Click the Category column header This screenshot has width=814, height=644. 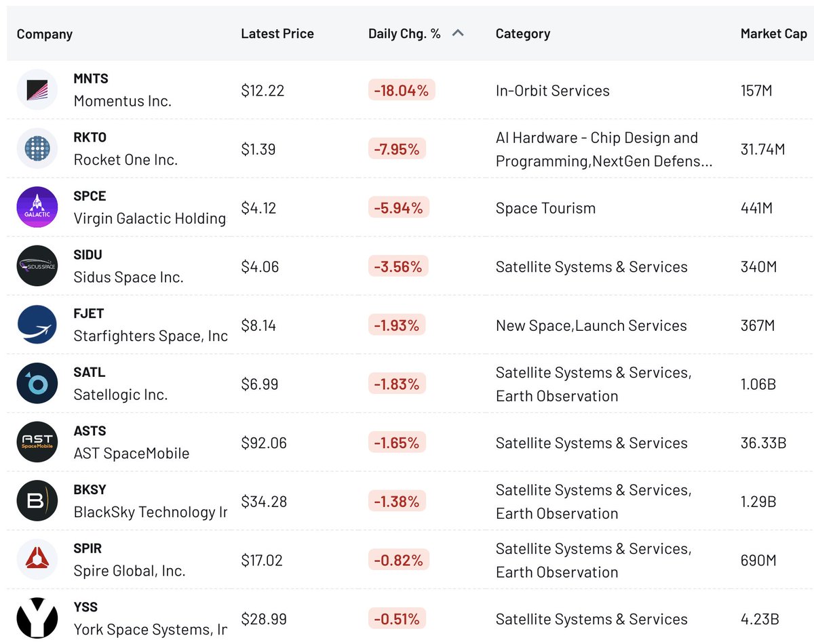(523, 33)
